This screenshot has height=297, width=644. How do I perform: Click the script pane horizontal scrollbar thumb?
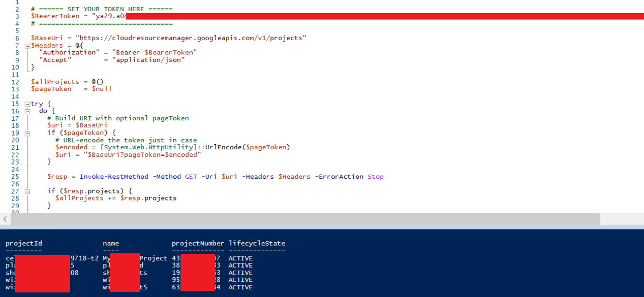[305, 219]
